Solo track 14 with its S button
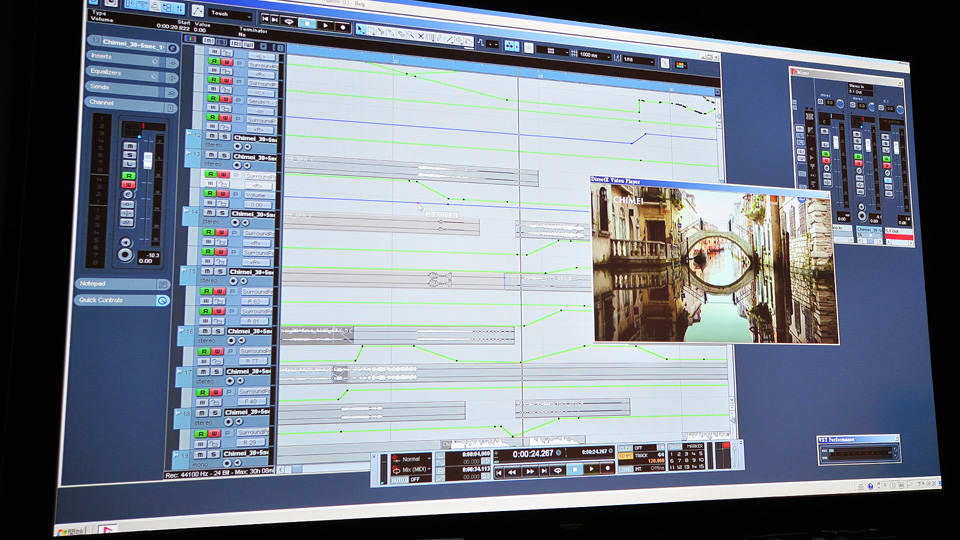 coord(220,213)
